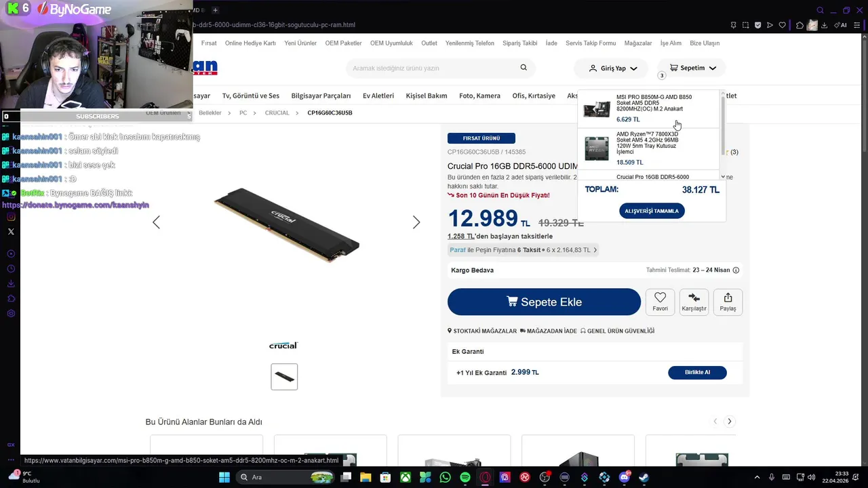Image resolution: width=868 pixels, height=488 pixels.
Task: Click the Favori heart button
Action: tap(660, 302)
